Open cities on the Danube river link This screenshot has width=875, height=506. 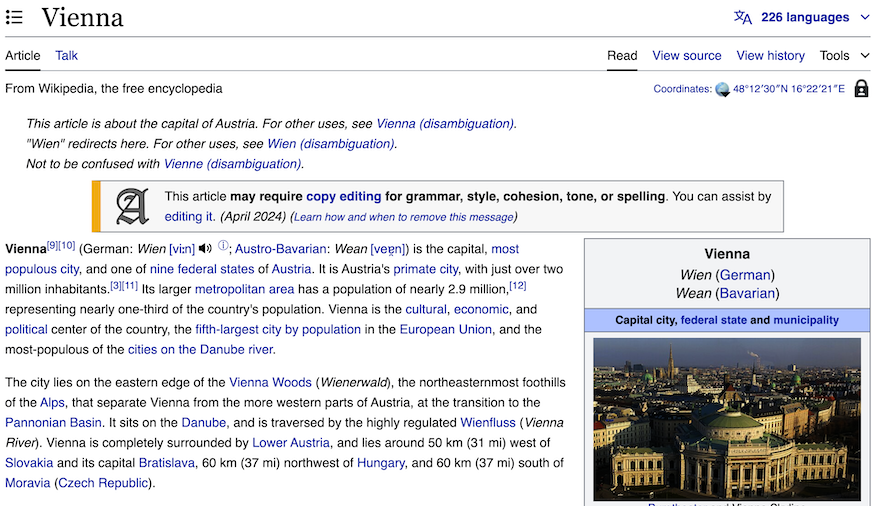coord(200,349)
